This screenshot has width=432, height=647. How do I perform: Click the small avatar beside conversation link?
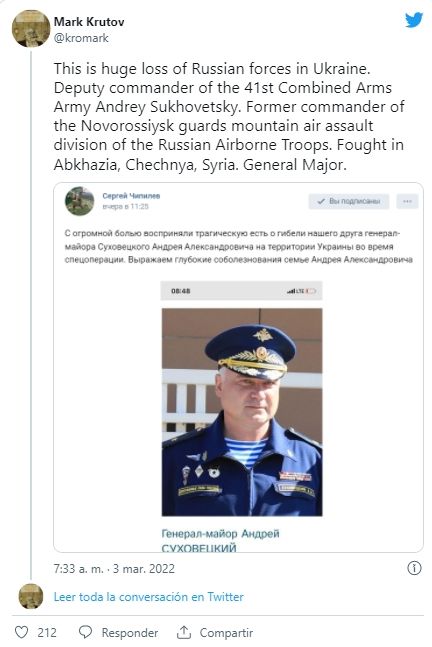[31, 596]
